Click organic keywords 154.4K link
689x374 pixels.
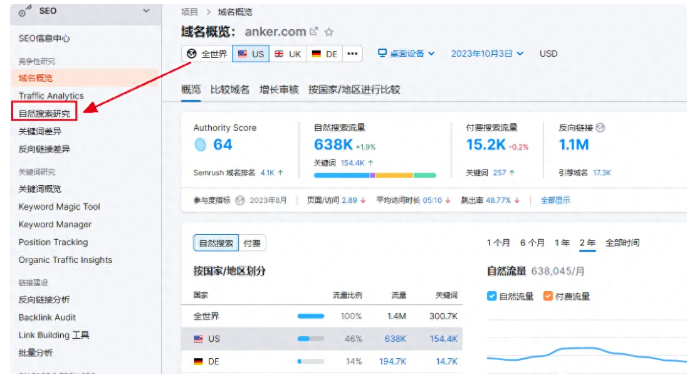[x=353, y=163]
